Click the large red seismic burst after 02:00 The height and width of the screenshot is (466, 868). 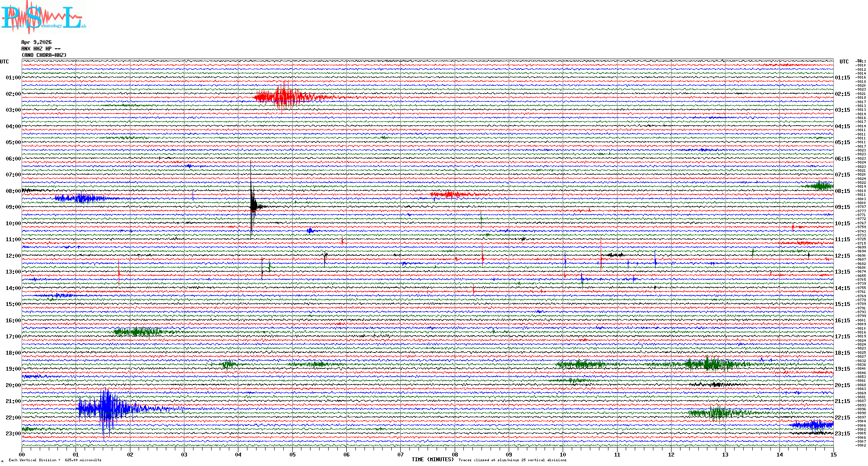(x=283, y=97)
